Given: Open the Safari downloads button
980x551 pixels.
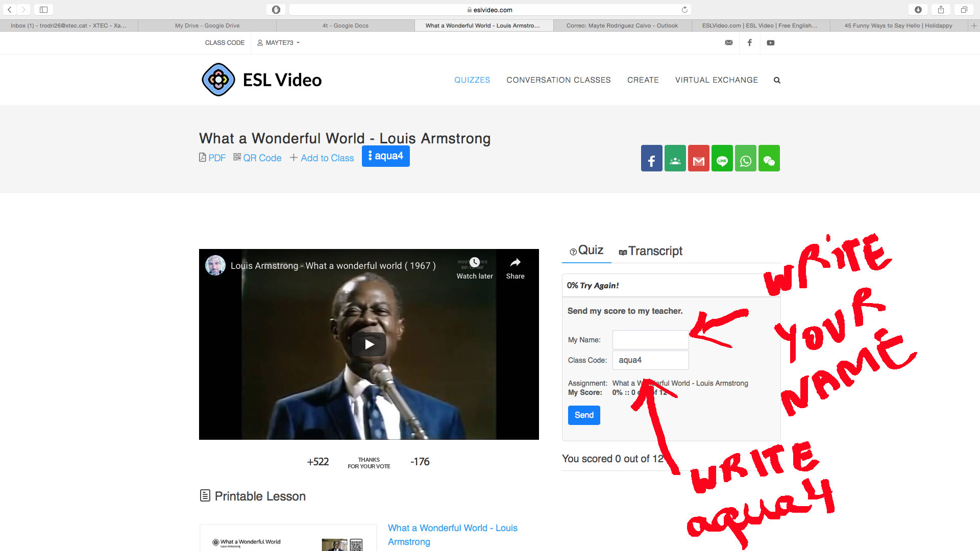Looking at the screenshot, I should click(918, 10).
